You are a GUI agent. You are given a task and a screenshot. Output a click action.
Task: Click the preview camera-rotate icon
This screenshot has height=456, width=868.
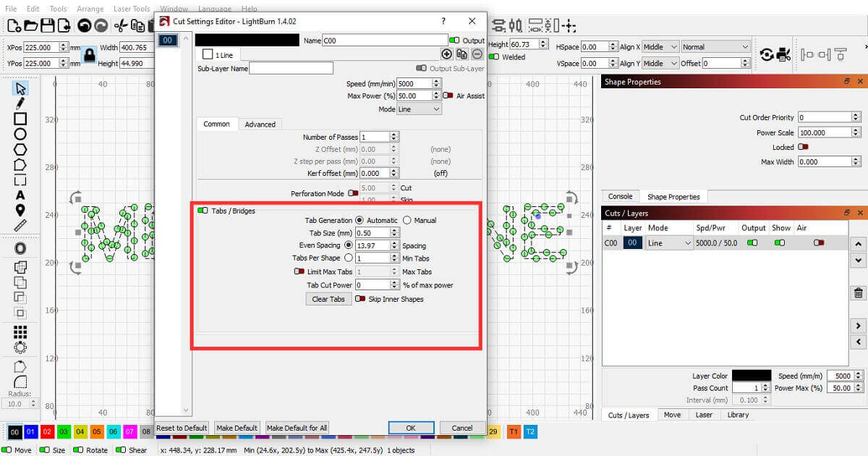point(766,55)
